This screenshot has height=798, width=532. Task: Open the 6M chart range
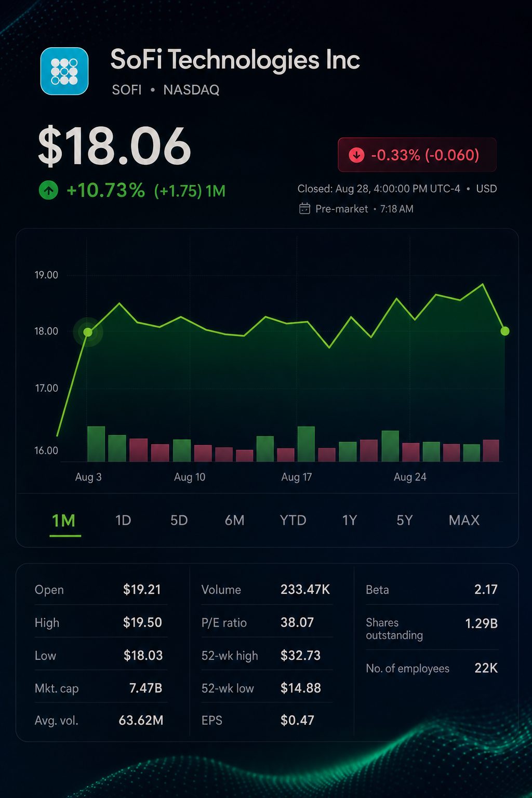pyautogui.click(x=234, y=520)
